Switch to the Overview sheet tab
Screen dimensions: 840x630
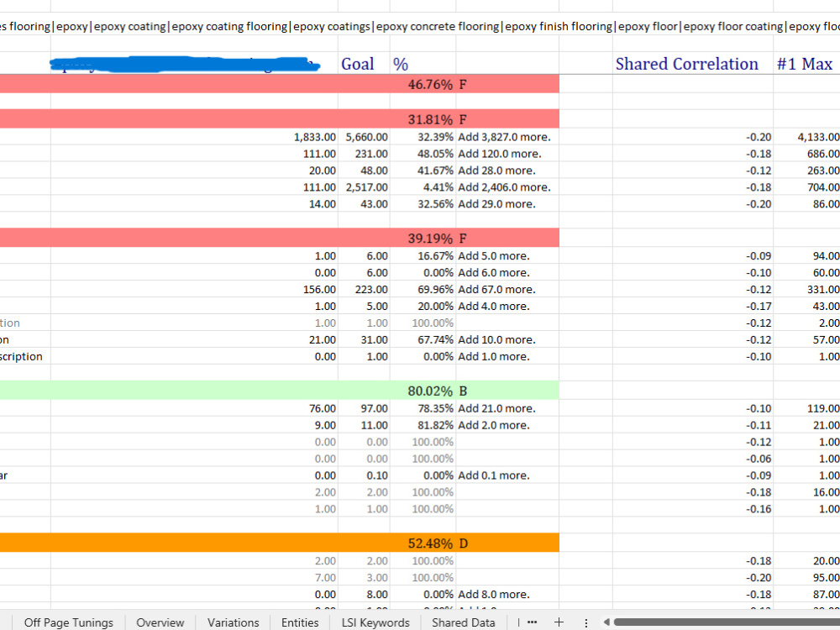[x=160, y=622]
